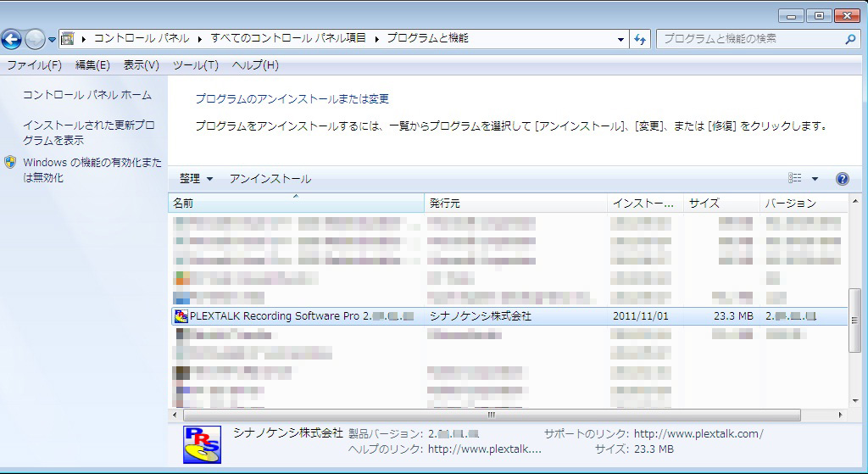
Task: Go to コントロール パネル ホーム link
Action: click(x=87, y=95)
